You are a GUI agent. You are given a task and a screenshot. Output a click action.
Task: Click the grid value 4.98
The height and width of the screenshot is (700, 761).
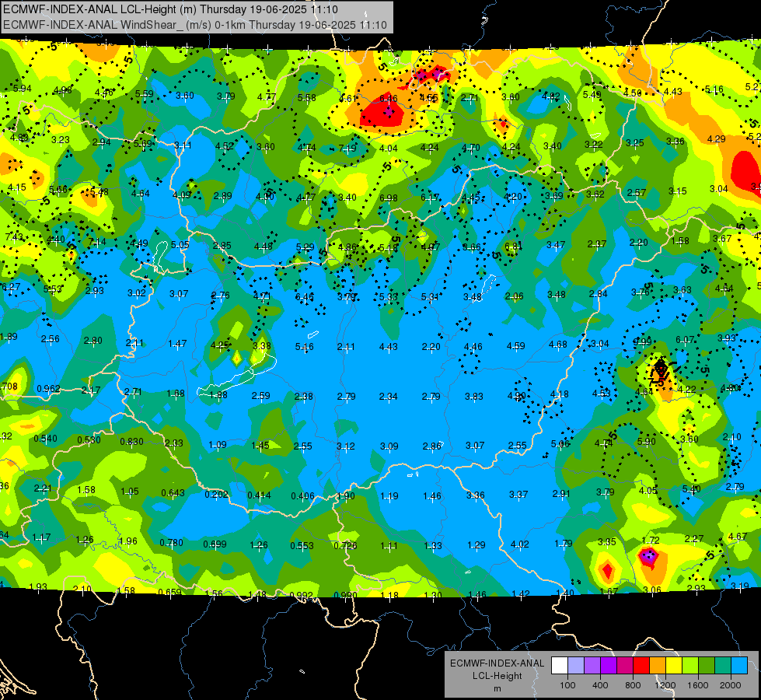click(x=63, y=90)
